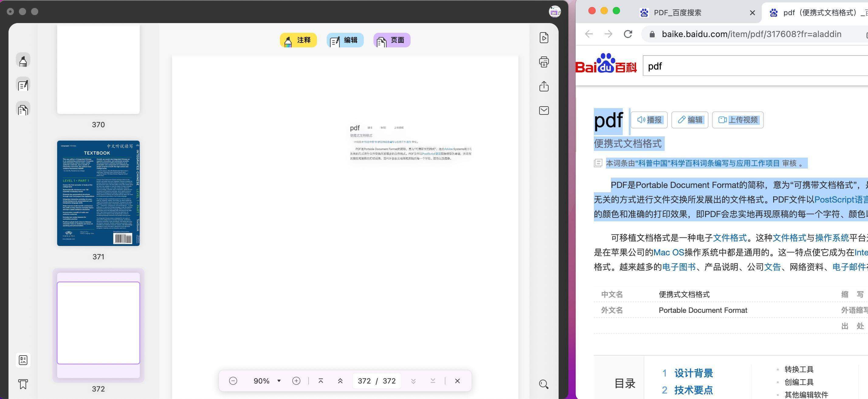Go to 其他编辑软件 contents entry
868x399 pixels.
(806, 395)
